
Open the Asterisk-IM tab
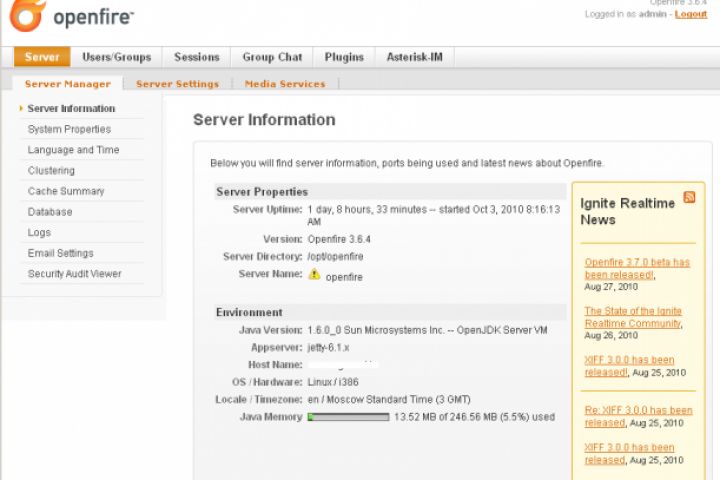[x=415, y=57]
